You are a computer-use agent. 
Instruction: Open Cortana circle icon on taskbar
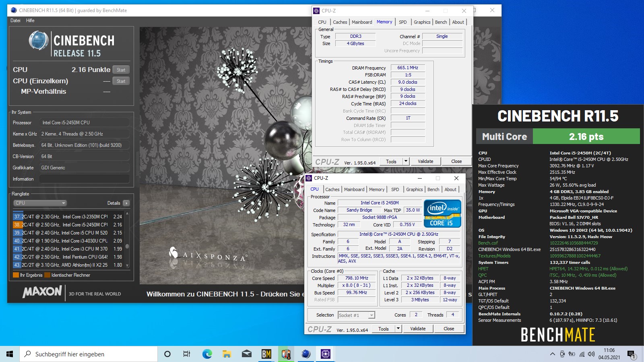pyautogui.click(x=167, y=354)
